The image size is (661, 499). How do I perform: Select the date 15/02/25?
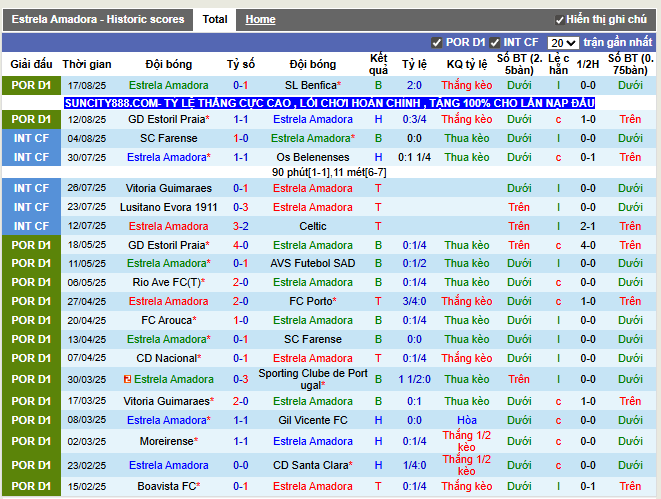[87, 487]
